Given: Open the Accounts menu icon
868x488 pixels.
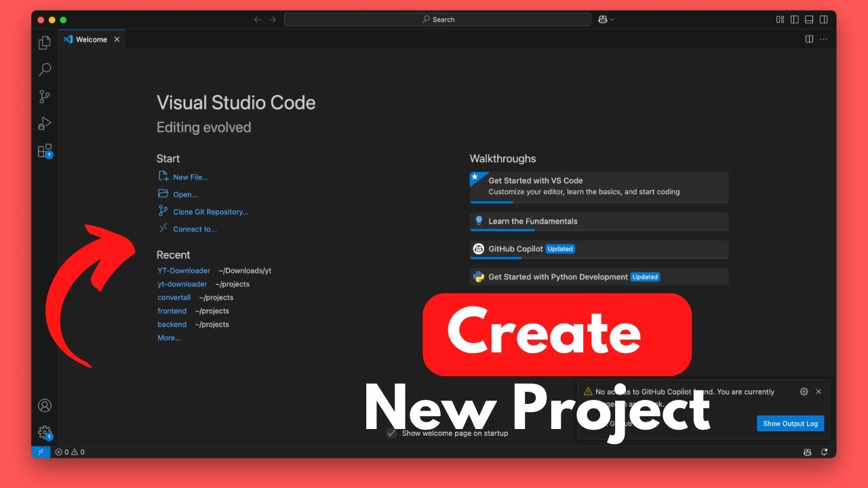Looking at the screenshot, I should point(45,405).
